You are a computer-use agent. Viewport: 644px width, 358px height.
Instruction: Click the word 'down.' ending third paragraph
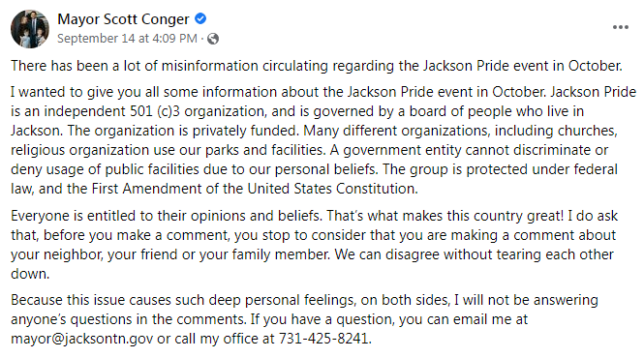[30, 274]
